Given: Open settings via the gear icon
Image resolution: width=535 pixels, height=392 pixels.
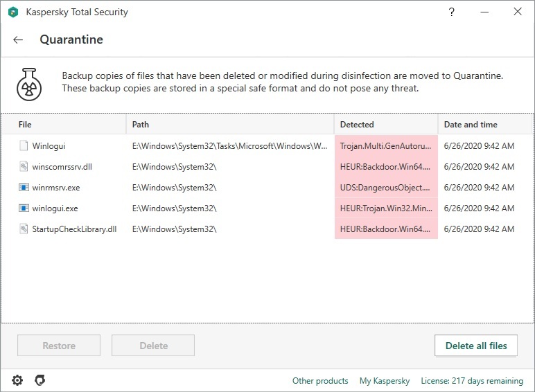Looking at the screenshot, I should [x=17, y=380].
